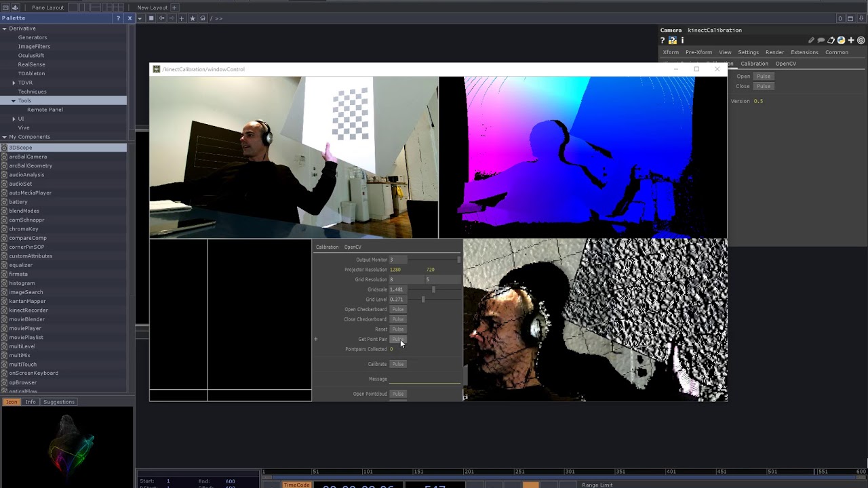
Task: Click the TimeCode button in timeline
Action: click(296, 485)
